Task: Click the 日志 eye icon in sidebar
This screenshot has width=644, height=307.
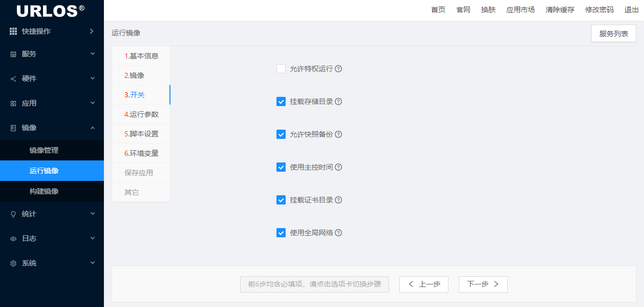Action: [13, 238]
